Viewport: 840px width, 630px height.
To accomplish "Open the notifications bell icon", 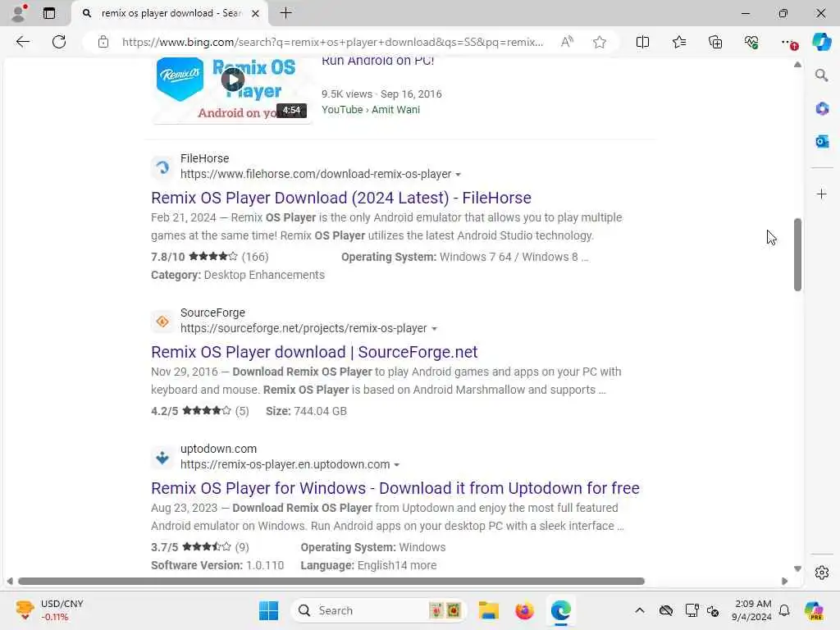I will 784,610.
